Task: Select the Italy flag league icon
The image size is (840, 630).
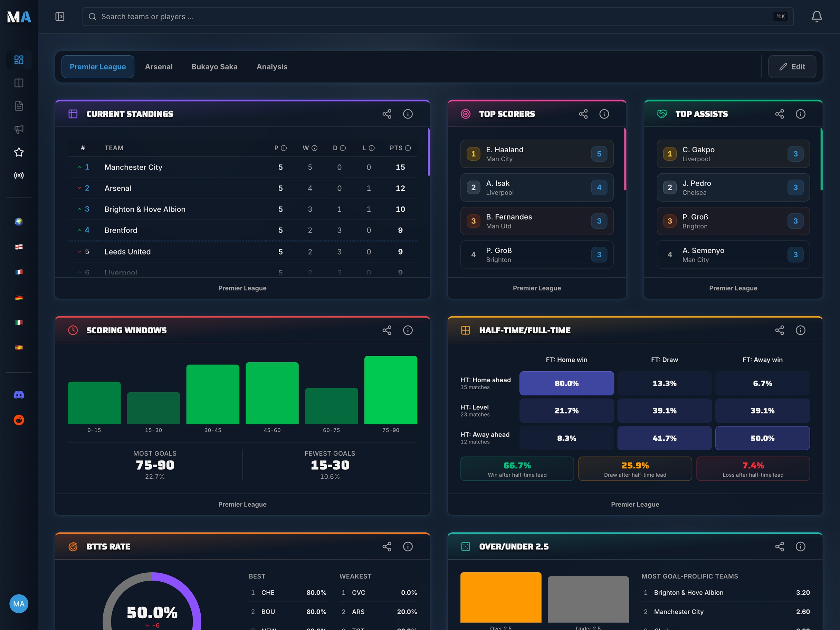Action: [x=19, y=322]
